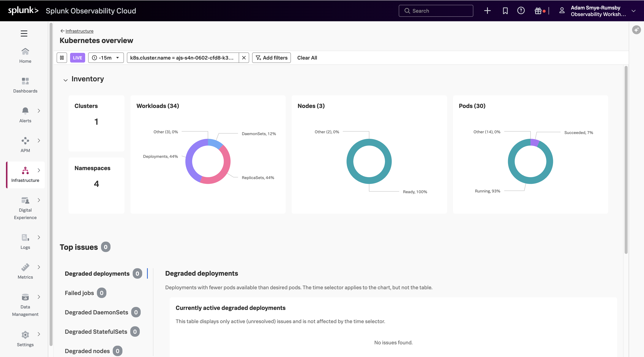Expand Metrics submenu chevron
644x357 pixels.
click(x=39, y=267)
